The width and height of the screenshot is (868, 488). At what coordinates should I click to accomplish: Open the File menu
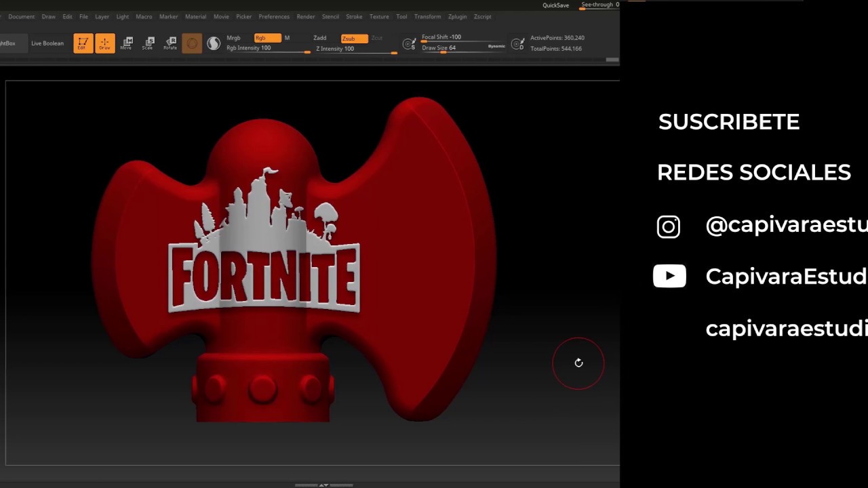83,16
